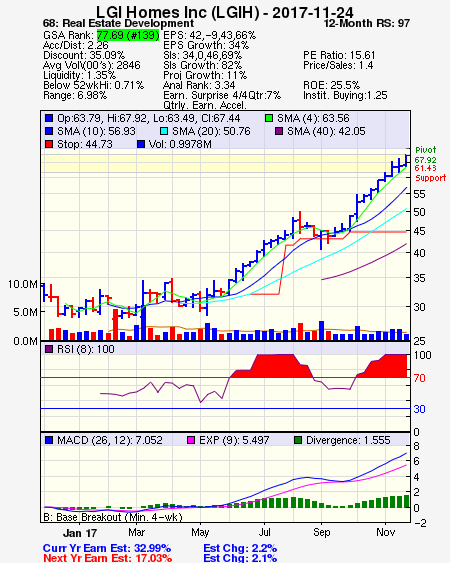This screenshot has height=563, width=450.
Task: Click the 'EPS: 42,-9,43,66%' text
Action: (x=209, y=35)
